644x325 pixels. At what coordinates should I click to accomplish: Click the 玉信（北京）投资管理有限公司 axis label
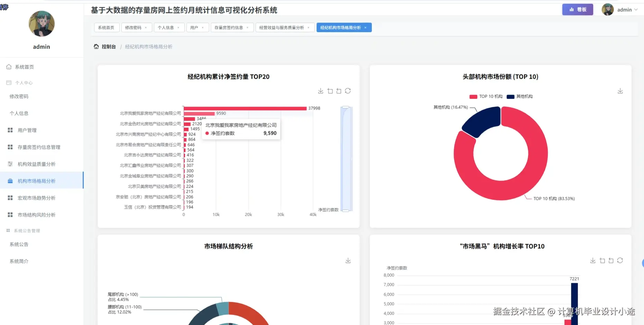(153, 207)
